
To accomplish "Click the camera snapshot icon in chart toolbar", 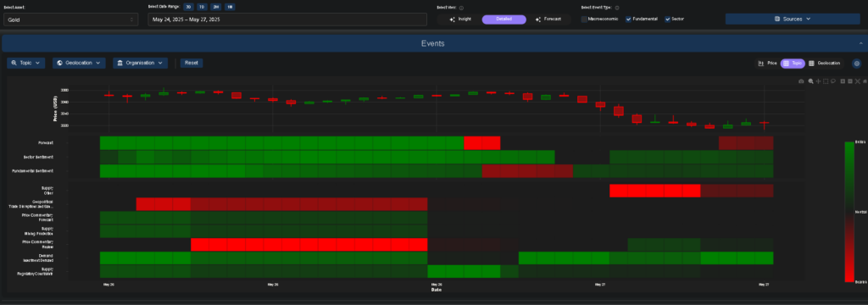I will (801, 81).
